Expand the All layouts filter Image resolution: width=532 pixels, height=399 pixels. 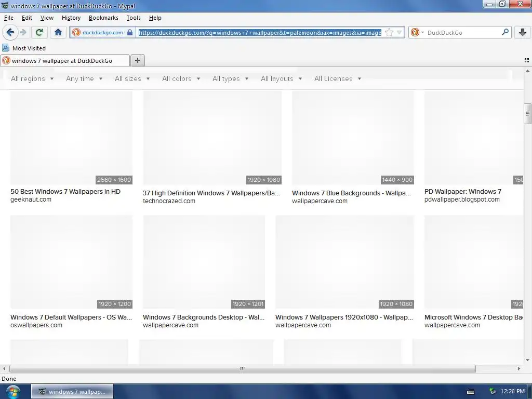coord(281,79)
